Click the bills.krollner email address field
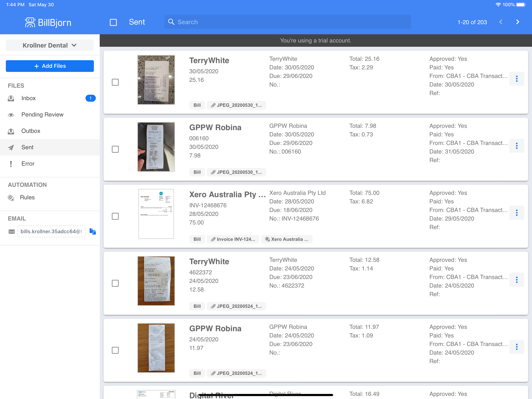This screenshot has height=399, width=532. pyautogui.click(x=51, y=231)
